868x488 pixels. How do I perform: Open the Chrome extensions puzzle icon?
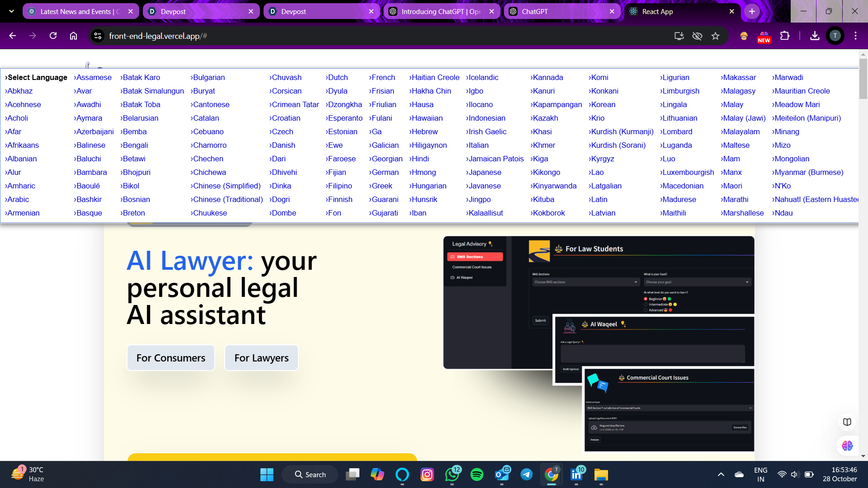[x=785, y=36]
